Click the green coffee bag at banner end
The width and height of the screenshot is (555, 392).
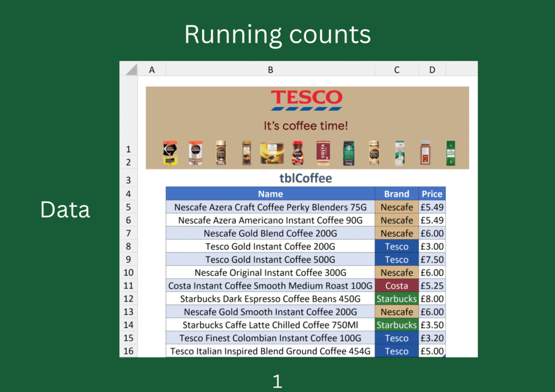pyautogui.click(x=450, y=153)
